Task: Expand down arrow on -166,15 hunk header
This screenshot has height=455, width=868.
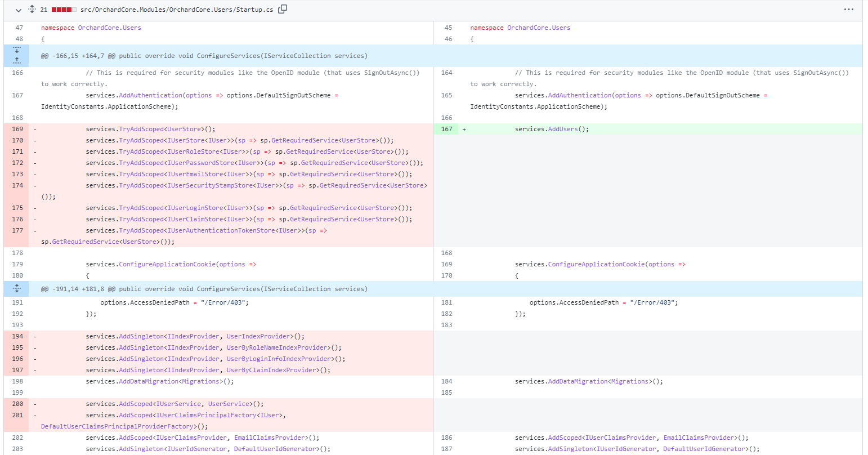Action: click(17, 51)
